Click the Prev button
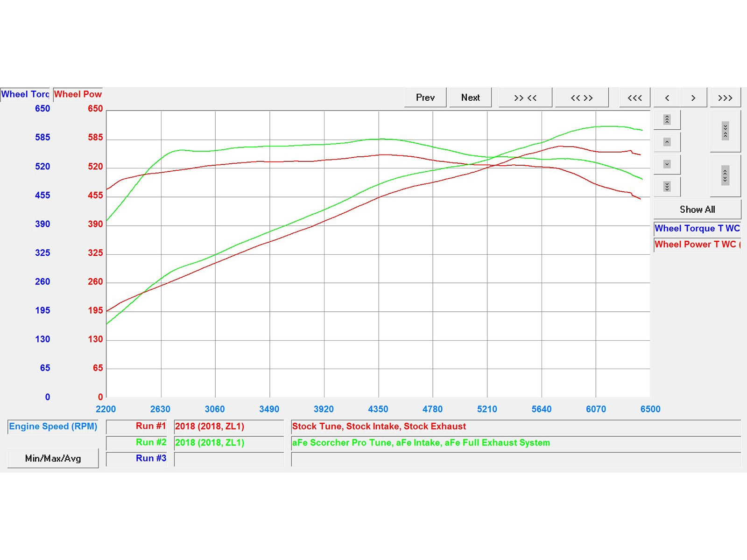The width and height of the screenshot is (747, 560). pos(425,98)
